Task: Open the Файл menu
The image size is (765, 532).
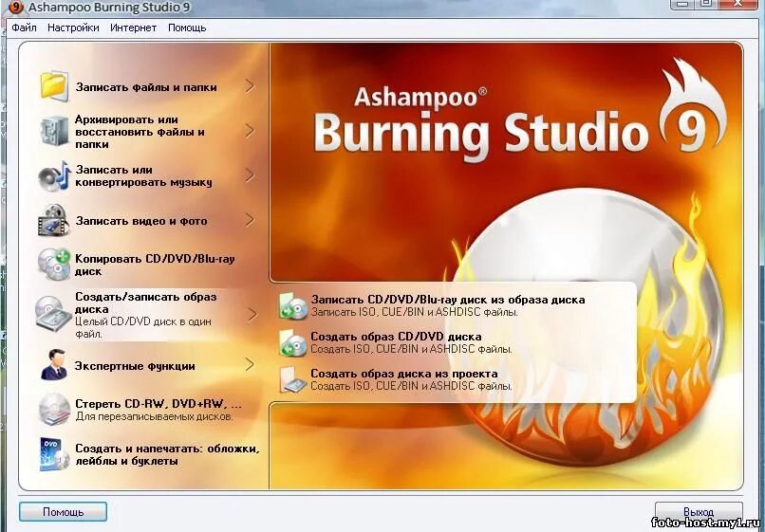Action: coord(24,28)
